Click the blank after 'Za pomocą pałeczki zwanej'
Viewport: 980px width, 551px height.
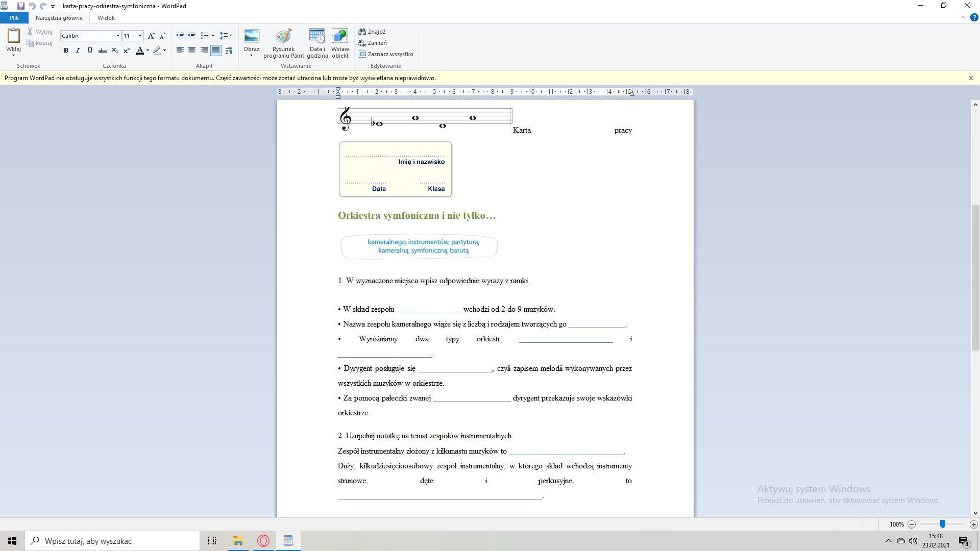(472, 398)
